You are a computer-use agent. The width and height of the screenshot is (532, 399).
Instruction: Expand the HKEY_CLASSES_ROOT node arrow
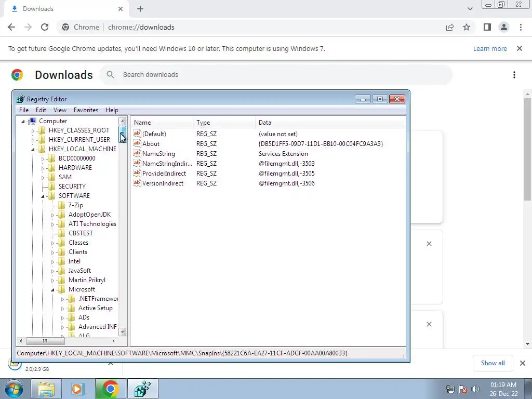(x=33, y=130)
